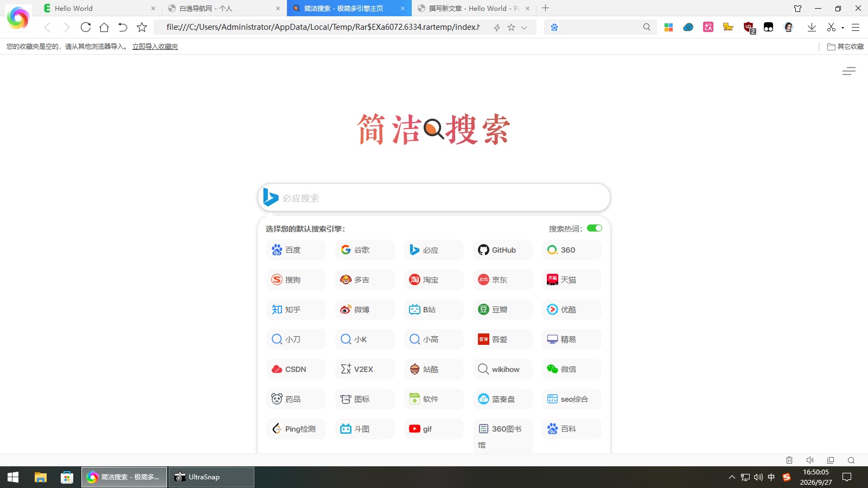Click the 必应搜索 input box
Image resolution: width=868 pixels, height=488 pixels.
pyautogui.click(x=434, y=198)
